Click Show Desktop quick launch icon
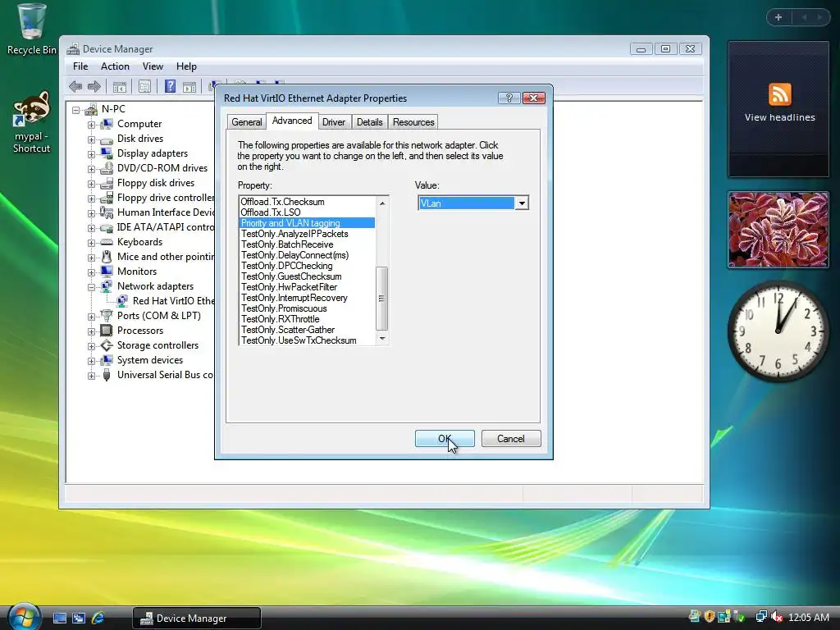 [59, 619]
